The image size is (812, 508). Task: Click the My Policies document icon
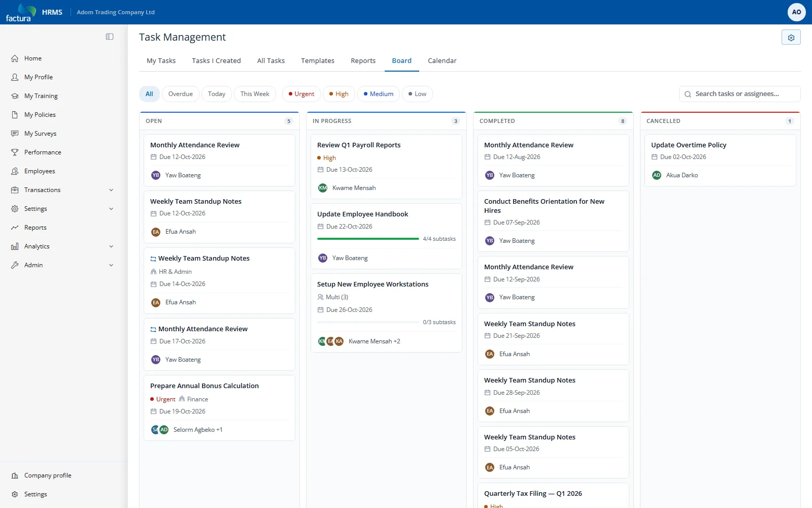15,115
